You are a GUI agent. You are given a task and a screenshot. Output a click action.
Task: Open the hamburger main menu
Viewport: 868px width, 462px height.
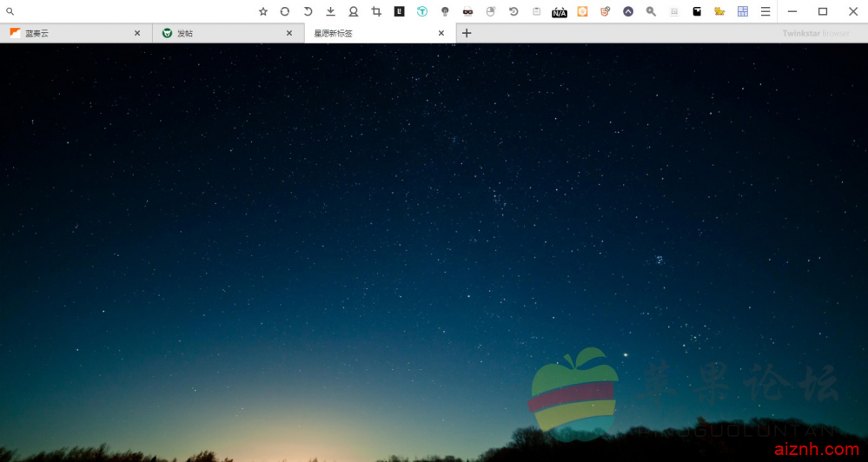(x=765, y=11)
